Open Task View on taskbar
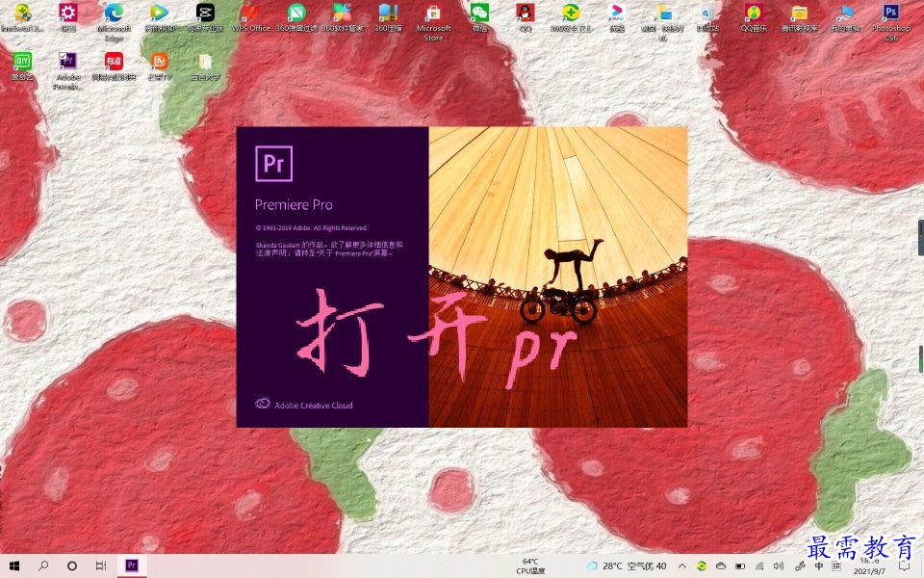This screenshot has width=924, height=578. click(101, 565)
